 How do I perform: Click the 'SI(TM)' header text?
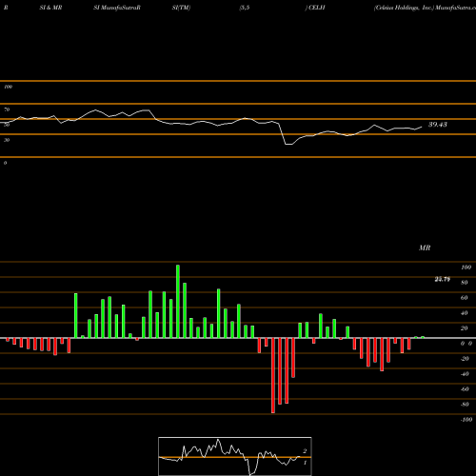[x=181, y=8]
